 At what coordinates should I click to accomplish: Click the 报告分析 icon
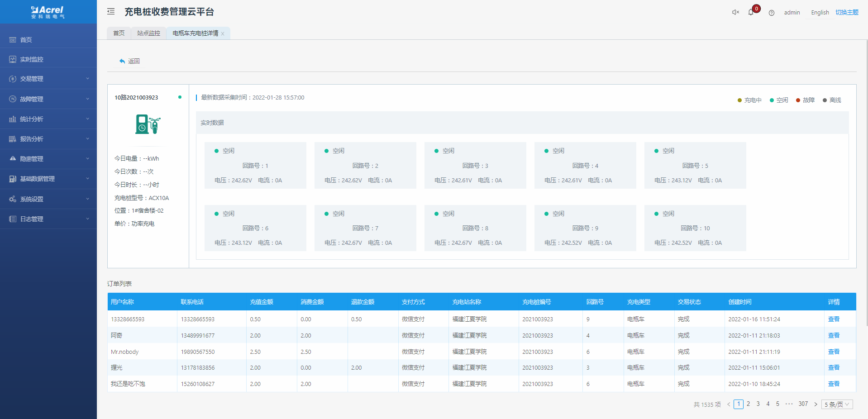click(13, 139)
